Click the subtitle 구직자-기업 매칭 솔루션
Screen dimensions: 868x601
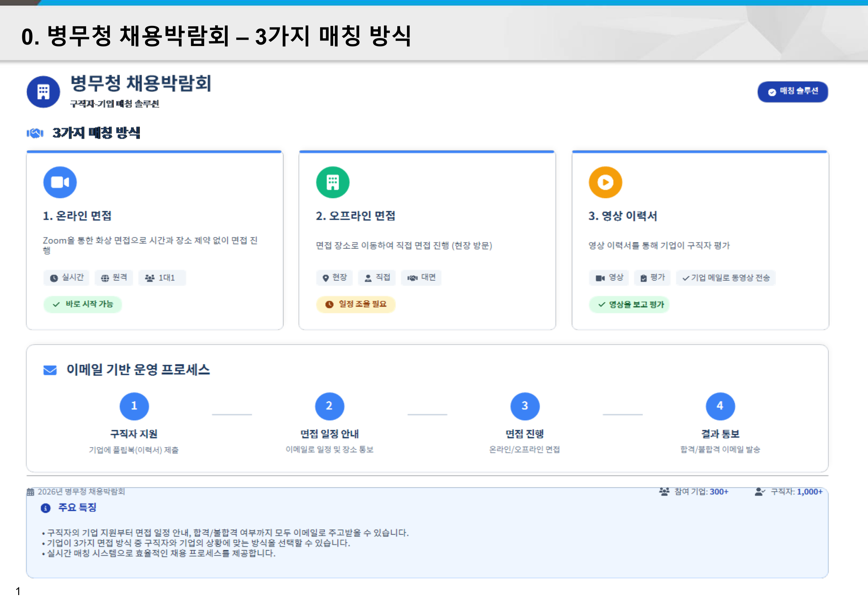[x=114, y=104]
